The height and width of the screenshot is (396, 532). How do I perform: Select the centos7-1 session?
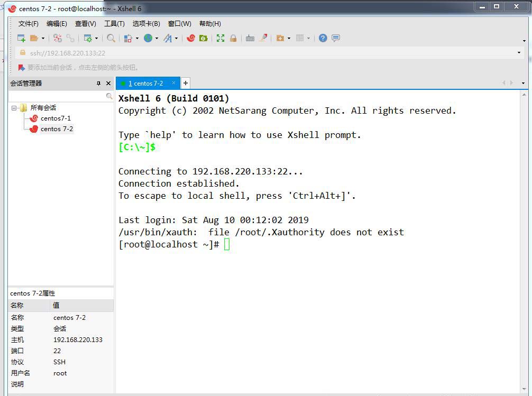tap(56, 118)
